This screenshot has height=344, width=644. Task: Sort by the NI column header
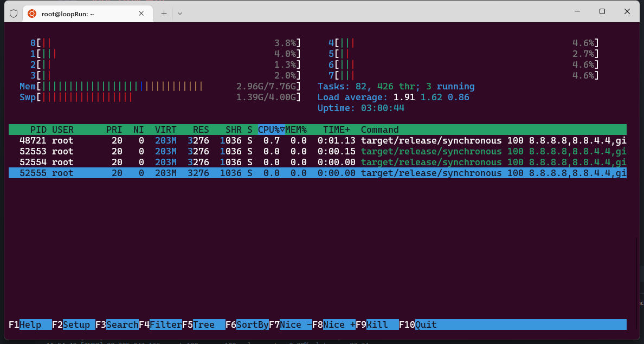(x=139, y=129)
